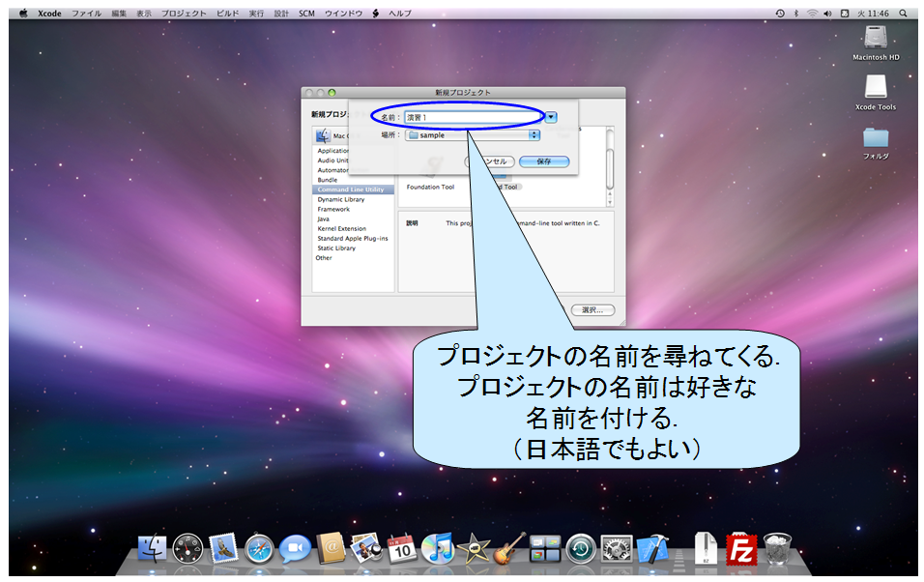This screenshot has height=582, width=924.
Task: Click the 選択... button
Action: point(592,310)
